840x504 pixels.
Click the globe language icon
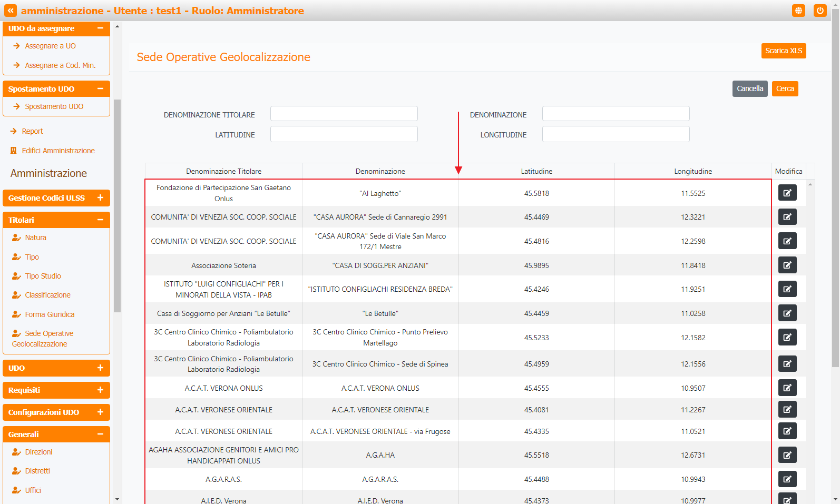point(798,11)
